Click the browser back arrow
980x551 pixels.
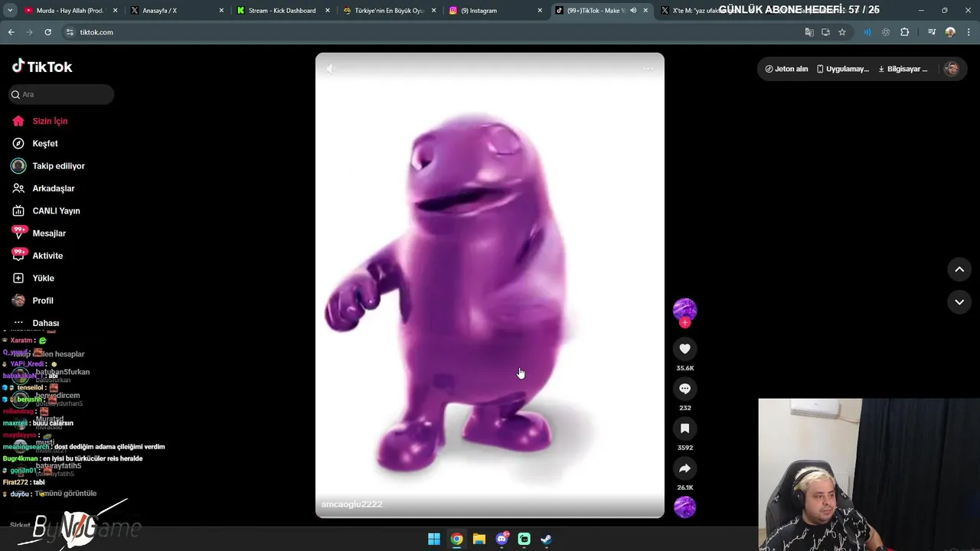coord(11,32)
